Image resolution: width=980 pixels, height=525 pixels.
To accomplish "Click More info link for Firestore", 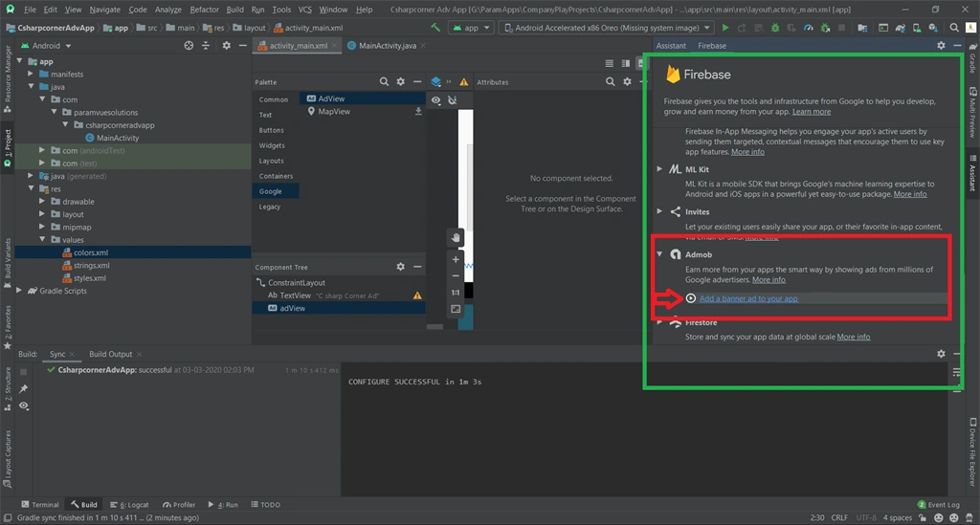I will (853, 337).
